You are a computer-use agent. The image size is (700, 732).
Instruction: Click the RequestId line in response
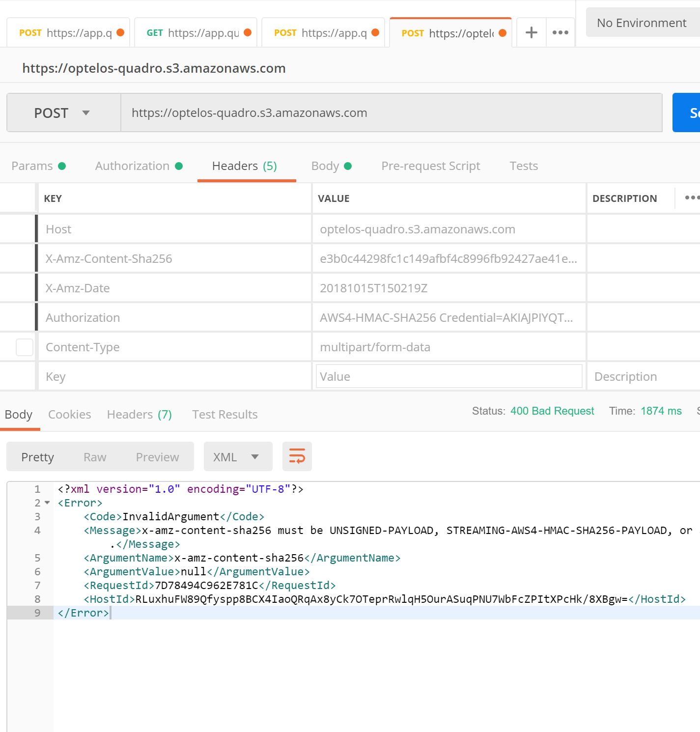pyautogui.click(x=210, y=585)
